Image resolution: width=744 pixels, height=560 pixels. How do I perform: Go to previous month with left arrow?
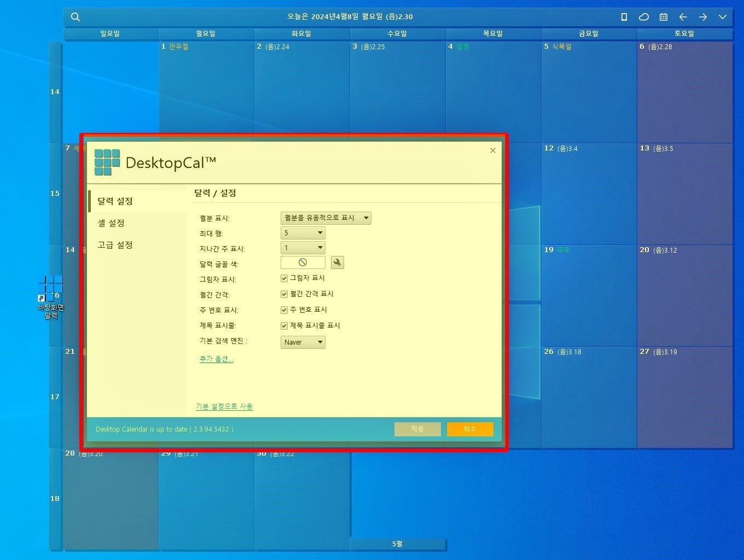(x=683, y=17)
